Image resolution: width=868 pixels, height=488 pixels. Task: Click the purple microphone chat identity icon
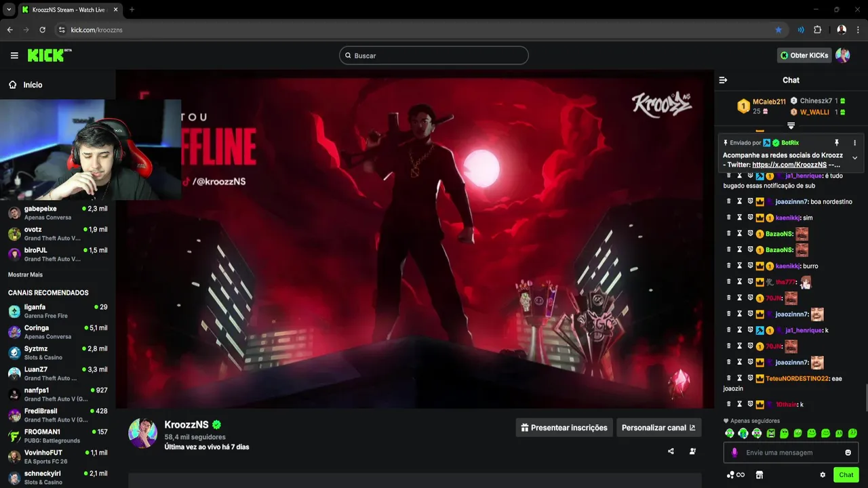click(x=734, y=453)
